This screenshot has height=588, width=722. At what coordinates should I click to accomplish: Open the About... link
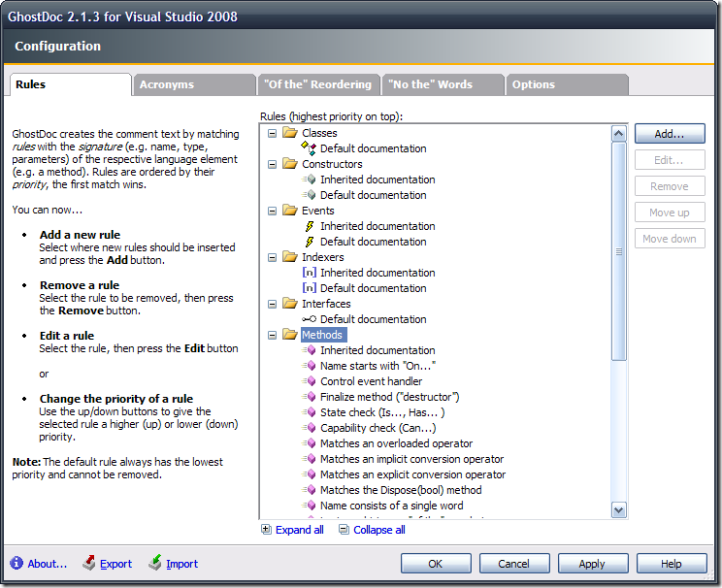48,564
